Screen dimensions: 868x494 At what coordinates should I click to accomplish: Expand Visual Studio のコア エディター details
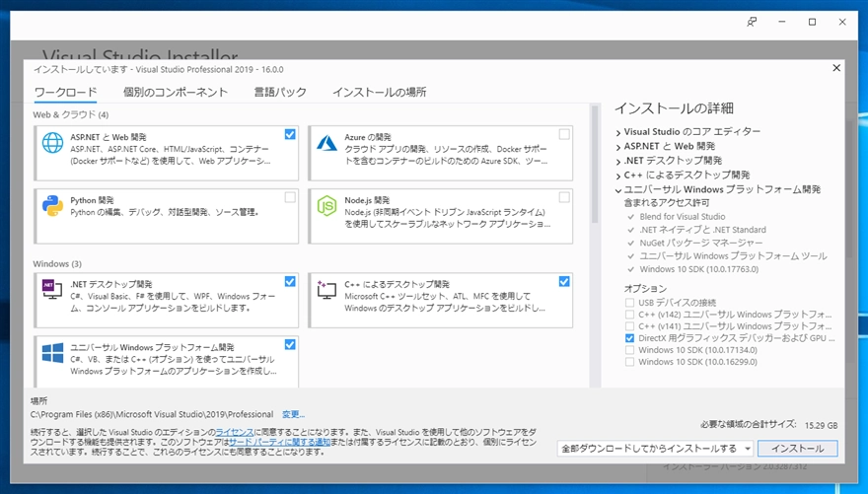pos(618,132)
